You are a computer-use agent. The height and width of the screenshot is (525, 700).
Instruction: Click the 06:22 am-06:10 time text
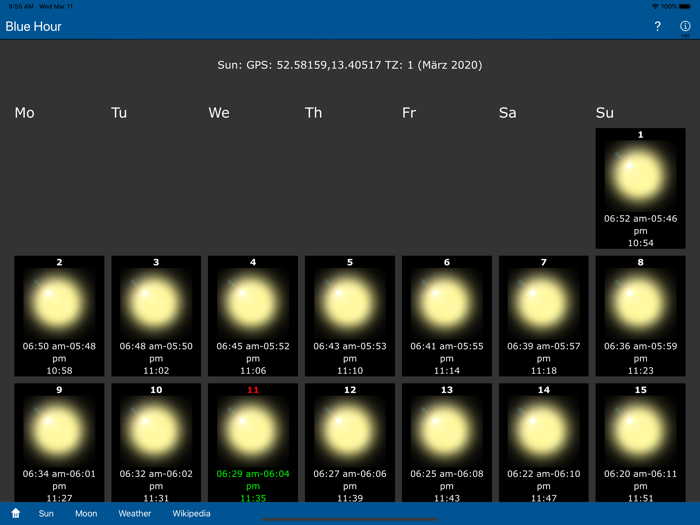(x=543, y=474)
